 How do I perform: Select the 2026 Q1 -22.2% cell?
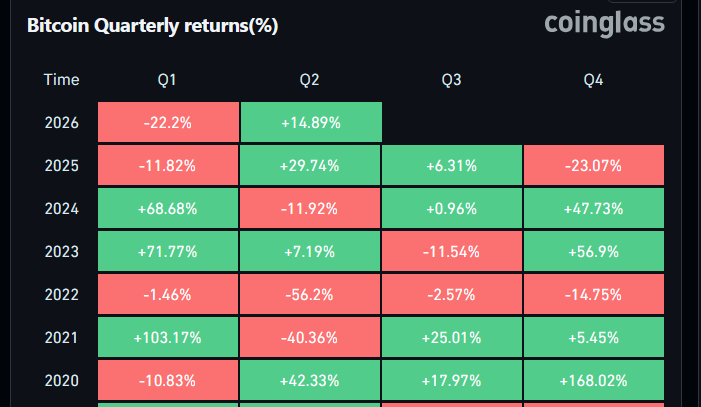tap(169, 122)
